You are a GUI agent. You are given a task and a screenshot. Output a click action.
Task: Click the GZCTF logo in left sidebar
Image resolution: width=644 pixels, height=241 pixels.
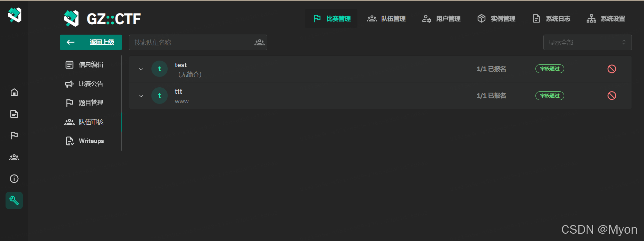(x=15, y=15)
